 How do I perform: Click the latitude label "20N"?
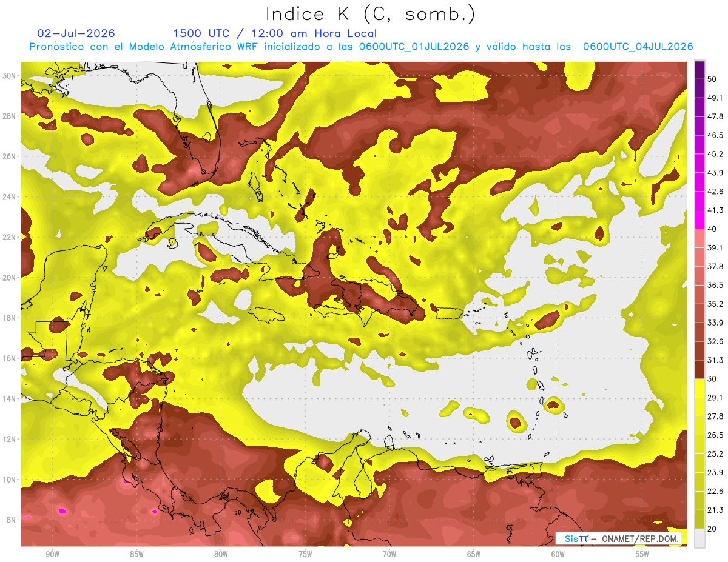pos(9,278)
